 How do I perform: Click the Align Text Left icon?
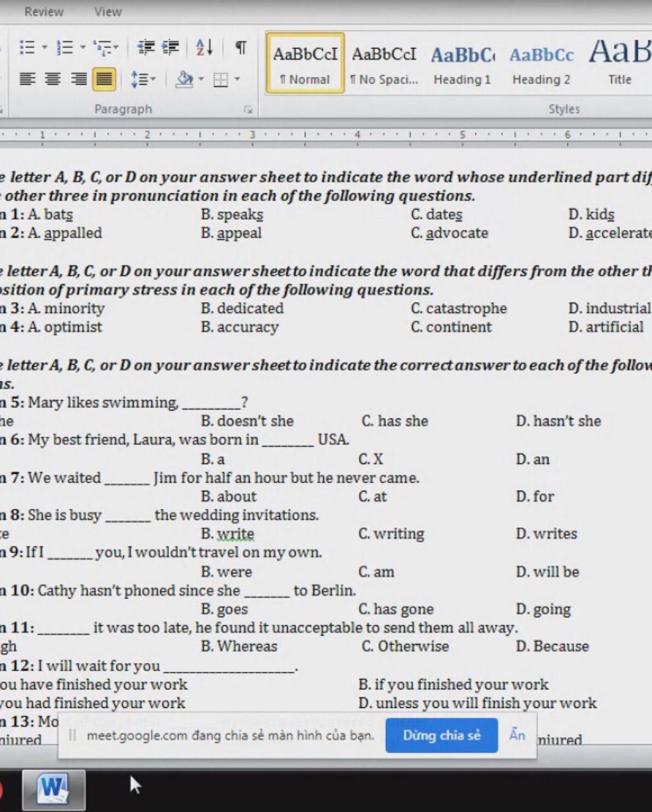click(x=27, y=79)
